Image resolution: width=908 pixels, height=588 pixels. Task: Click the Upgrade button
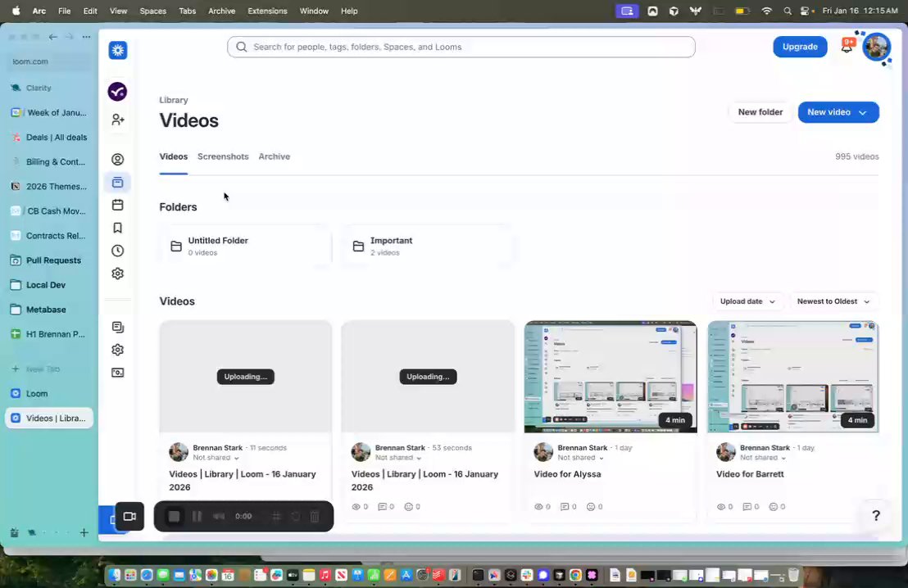(x=800, y=47)
